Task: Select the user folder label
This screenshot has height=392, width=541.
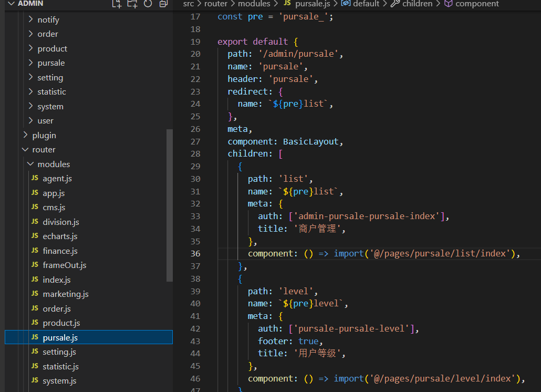Action: click(46, 121)
